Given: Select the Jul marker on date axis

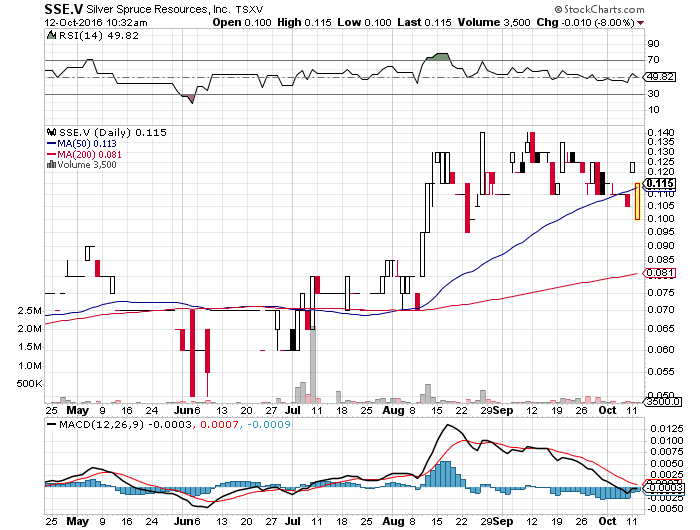Looking at the screenshot, I should (x=292, y=410).
